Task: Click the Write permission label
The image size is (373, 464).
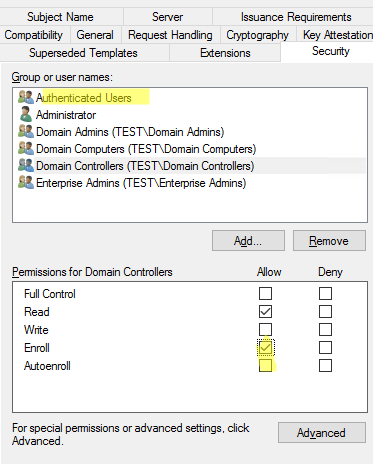Action: click(36, 330)
